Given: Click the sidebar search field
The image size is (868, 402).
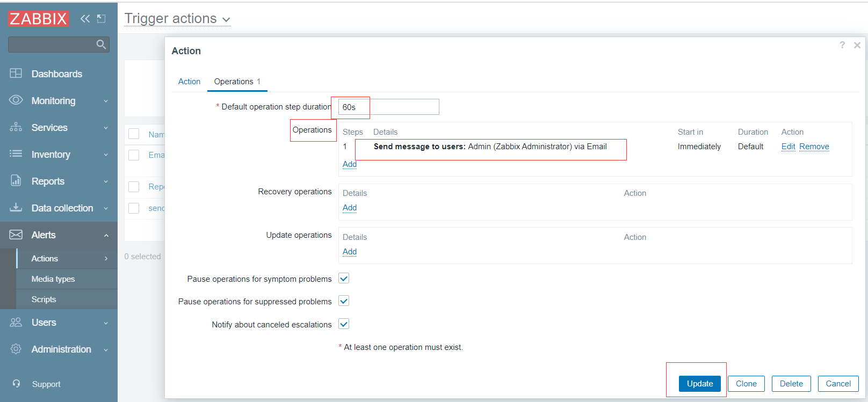Looking at the screenshot, I should pos(59,45).
